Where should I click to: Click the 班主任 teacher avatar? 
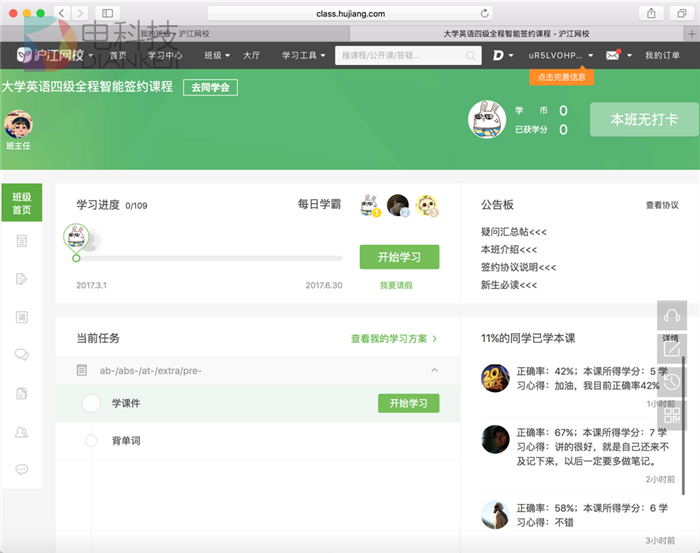click(18, 124)
